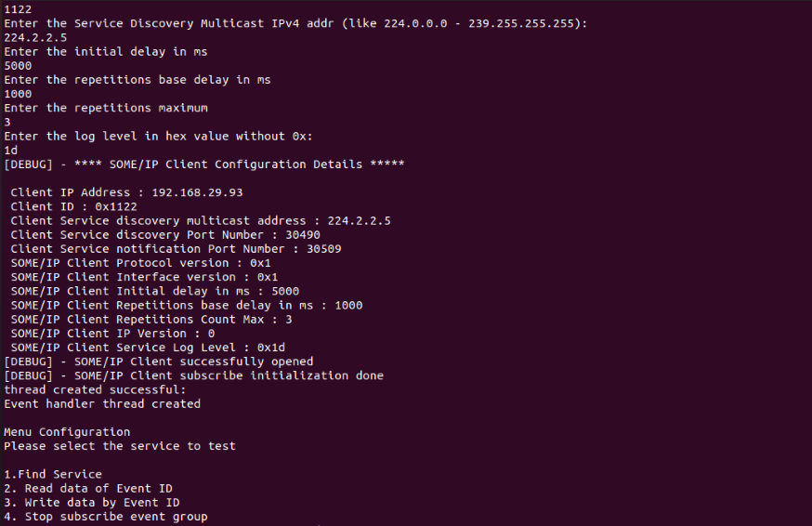Click the 'thread created successful:' line
The width and height of the screenshot is (812, 526).
95,389
